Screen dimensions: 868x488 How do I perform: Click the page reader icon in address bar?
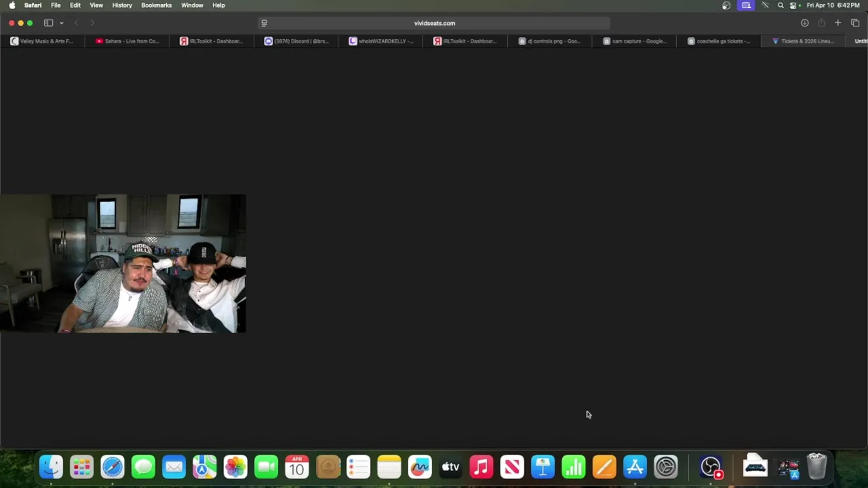pyautogui.click(x=264, y=23)
